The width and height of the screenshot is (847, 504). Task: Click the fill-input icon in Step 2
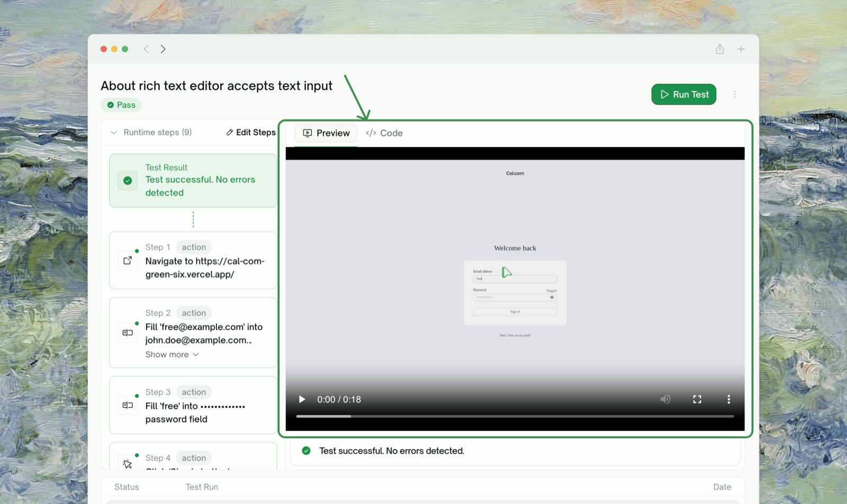[x=128, y=332]
